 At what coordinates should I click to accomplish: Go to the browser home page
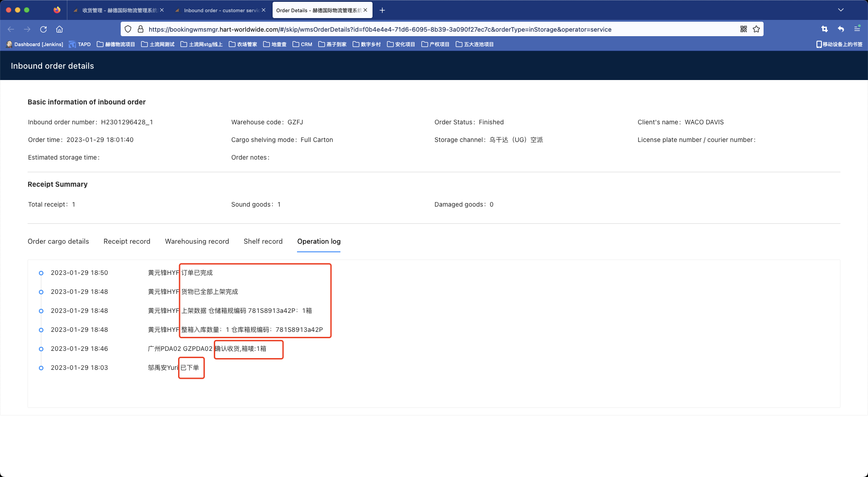tap(59, 29)
